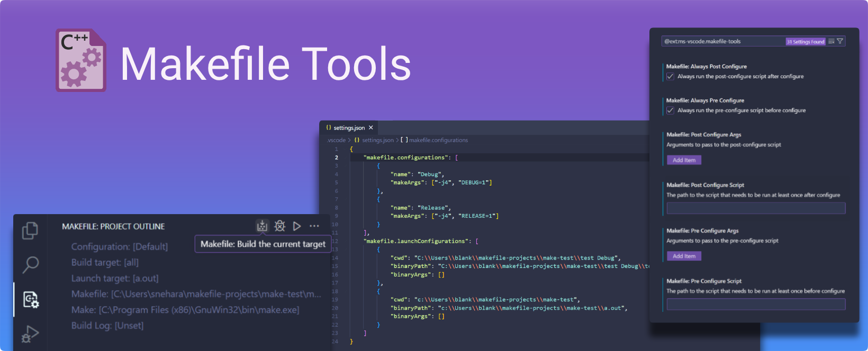Click the settings.json braces file icon

click(329, 127)
